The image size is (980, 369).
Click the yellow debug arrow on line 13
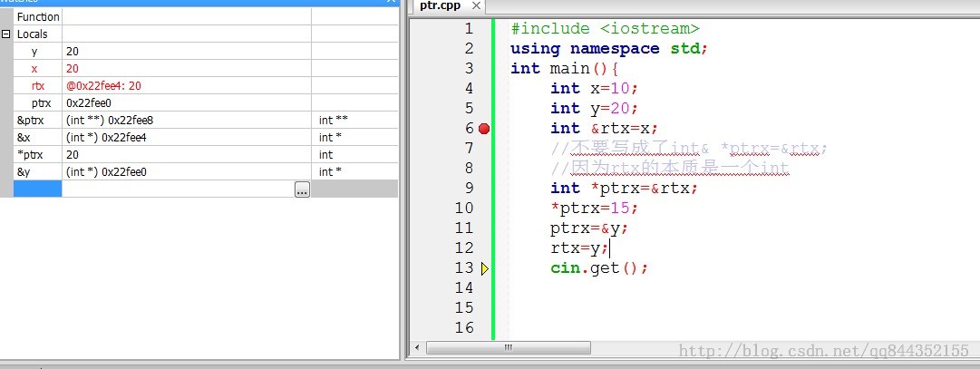[485, 268]
